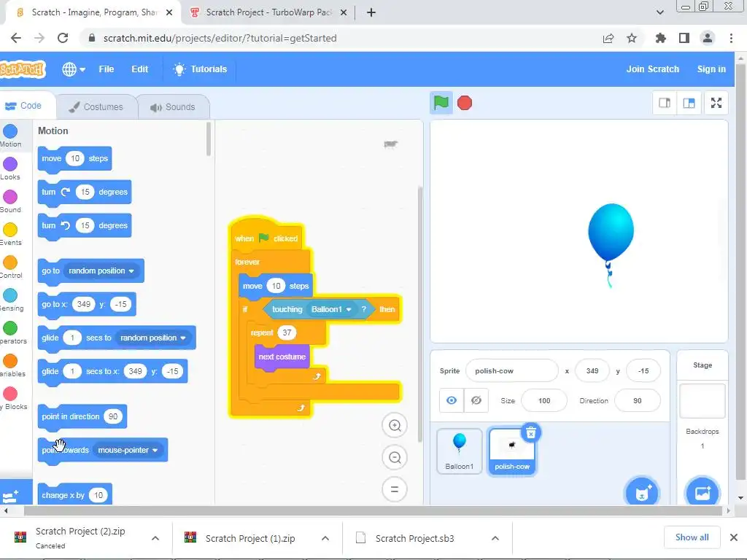Screen dimensions: 747x560
Task: Click the red stop sign button
Action: coord(465,103)
